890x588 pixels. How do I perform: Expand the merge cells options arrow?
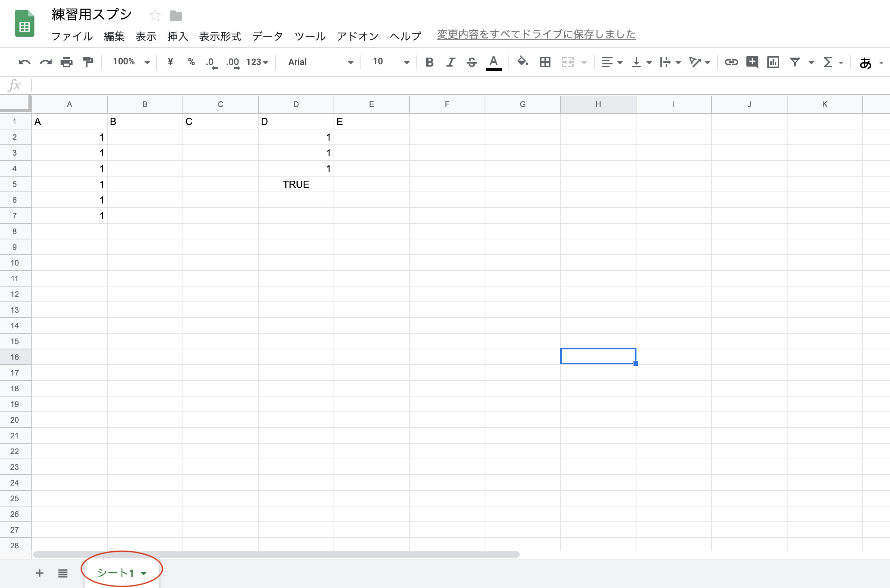pyautogui.click(x=584, y=62)
